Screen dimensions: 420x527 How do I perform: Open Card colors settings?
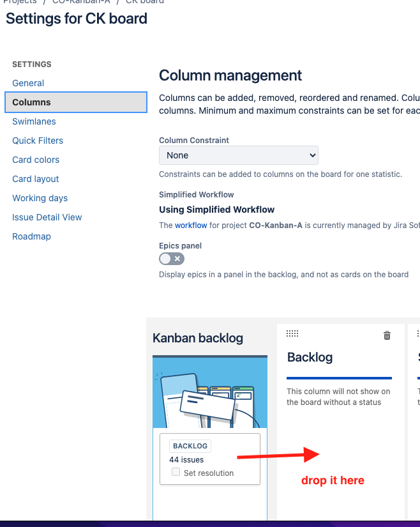(35, 159)
